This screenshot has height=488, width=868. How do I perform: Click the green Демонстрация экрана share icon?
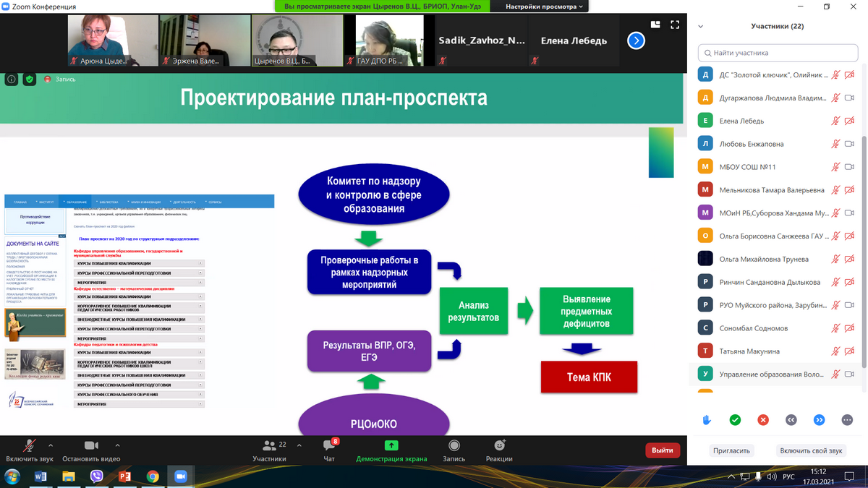(391, 446)
